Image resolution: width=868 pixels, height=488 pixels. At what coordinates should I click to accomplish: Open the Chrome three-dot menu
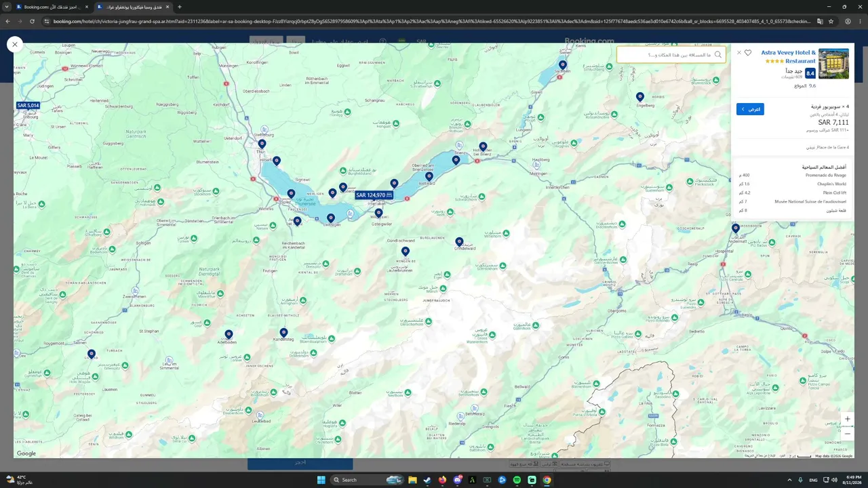[860, 21]
